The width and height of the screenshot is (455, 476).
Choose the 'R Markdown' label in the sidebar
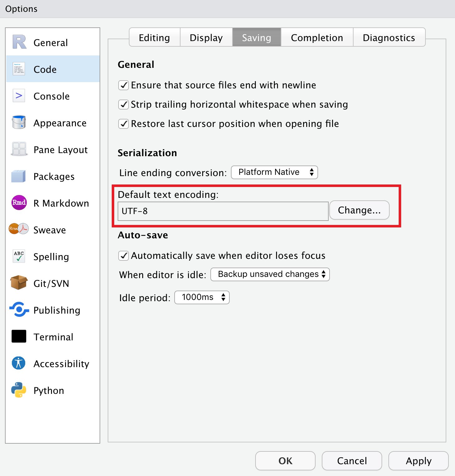[61, 203]
